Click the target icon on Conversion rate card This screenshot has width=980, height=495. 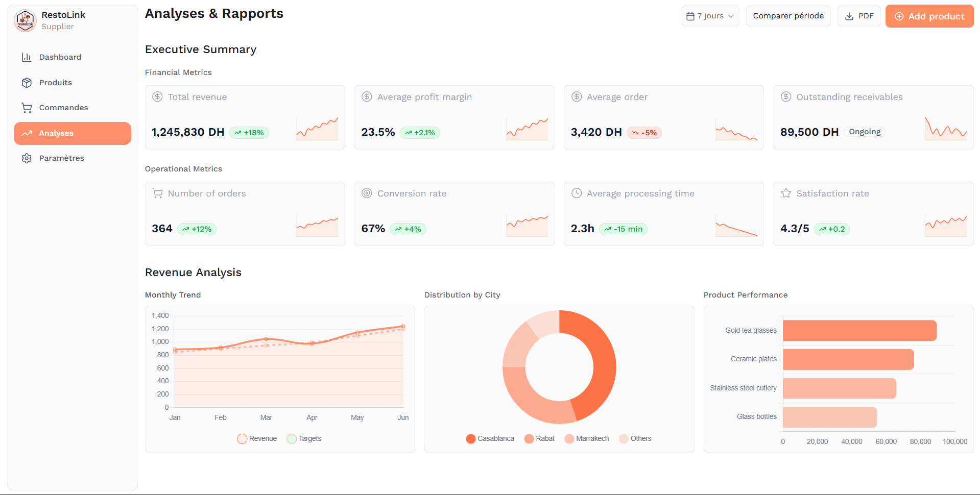pos(367,193)
